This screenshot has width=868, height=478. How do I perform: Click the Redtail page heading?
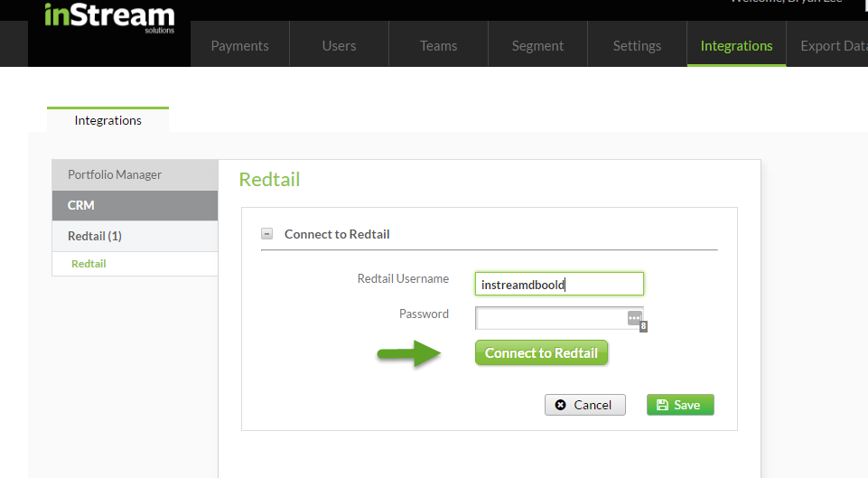(269, 180)
